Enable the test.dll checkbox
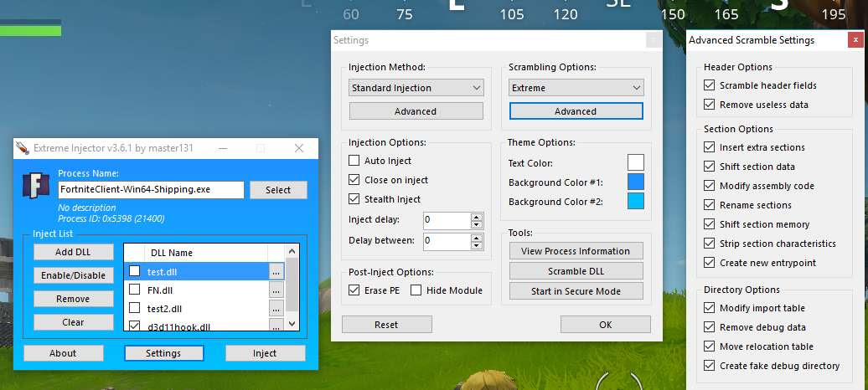This screenshot has width=868, height=390. coord(135,271)
